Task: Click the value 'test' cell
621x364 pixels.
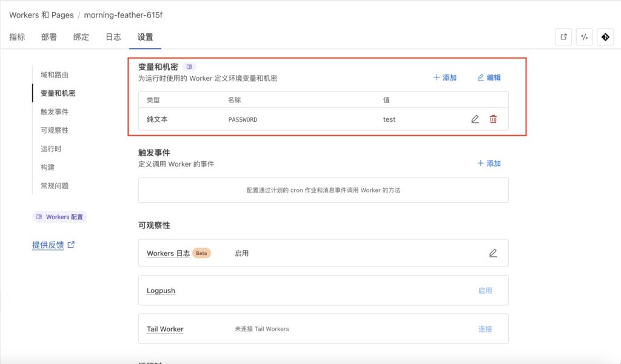Action: (389, 119)
